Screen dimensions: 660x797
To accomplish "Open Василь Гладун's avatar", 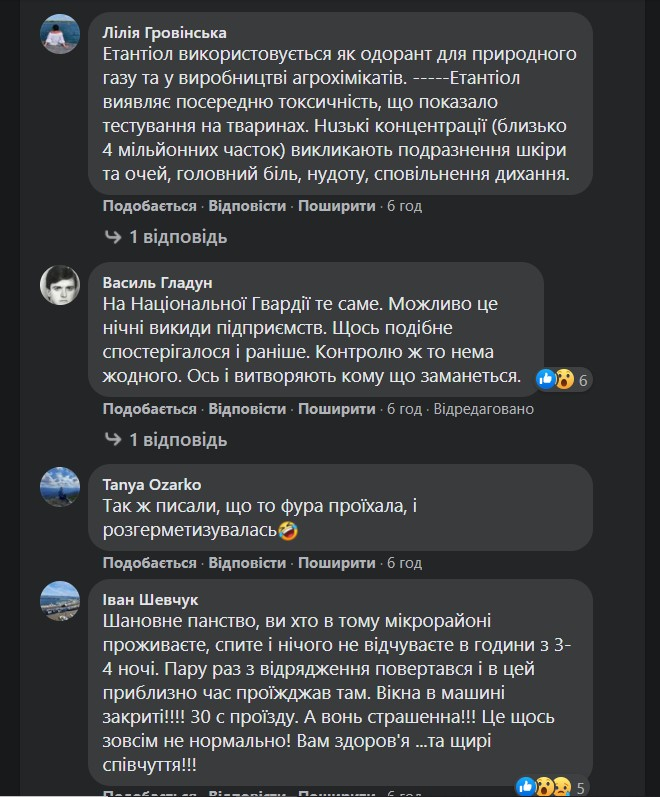I will (60, 286).
